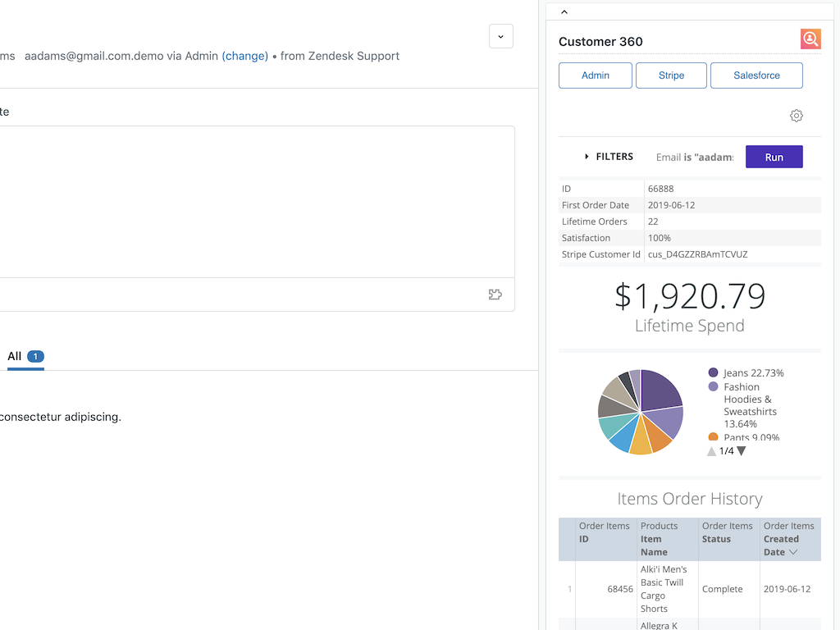This screenshot has width=840, height=630.
Task: Open the Stripe button
Action: [x=671, y=75]
